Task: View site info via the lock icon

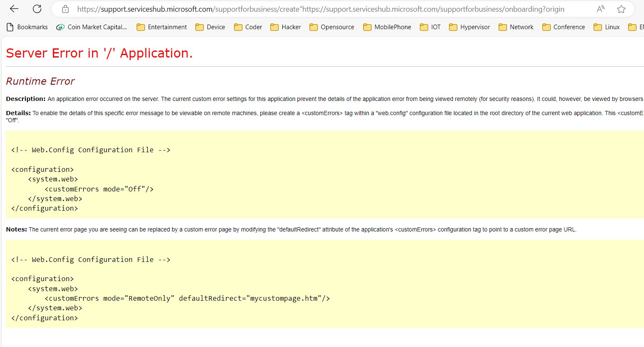Action: click(x=65, y=9)
